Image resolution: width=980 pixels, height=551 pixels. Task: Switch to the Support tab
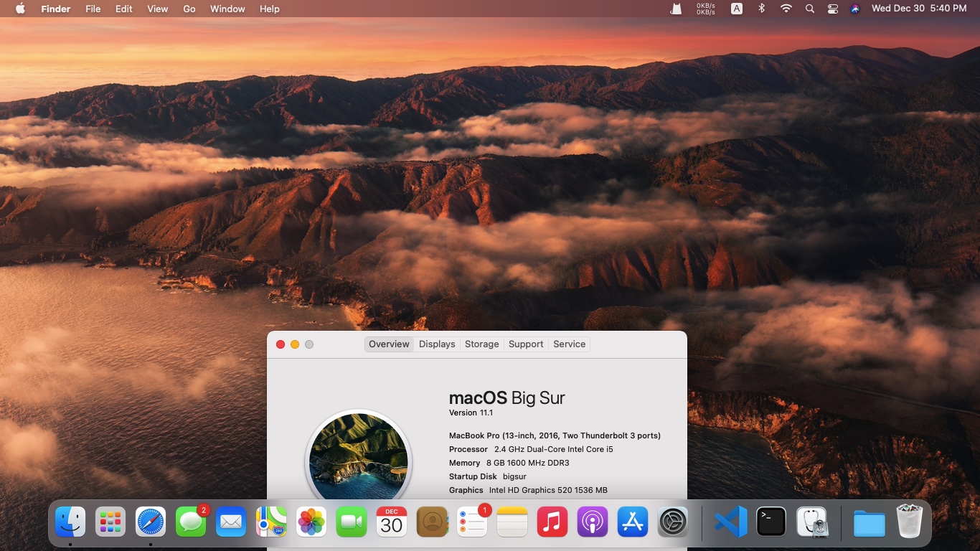[x=526, y=344]
